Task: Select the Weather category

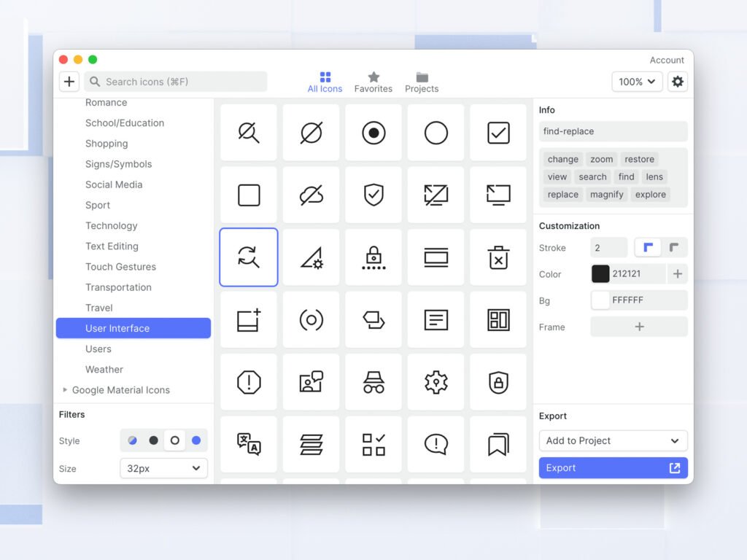Action: 104,370
